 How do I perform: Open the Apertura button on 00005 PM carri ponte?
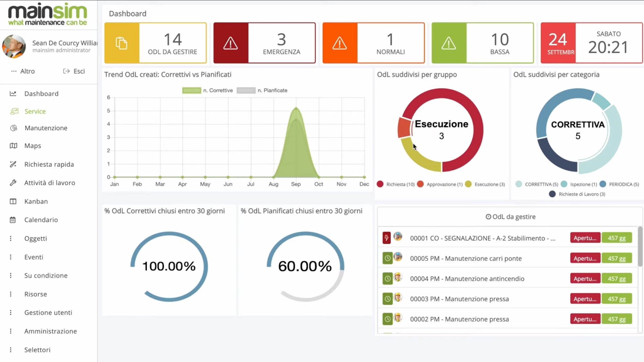tap(585, 258)
